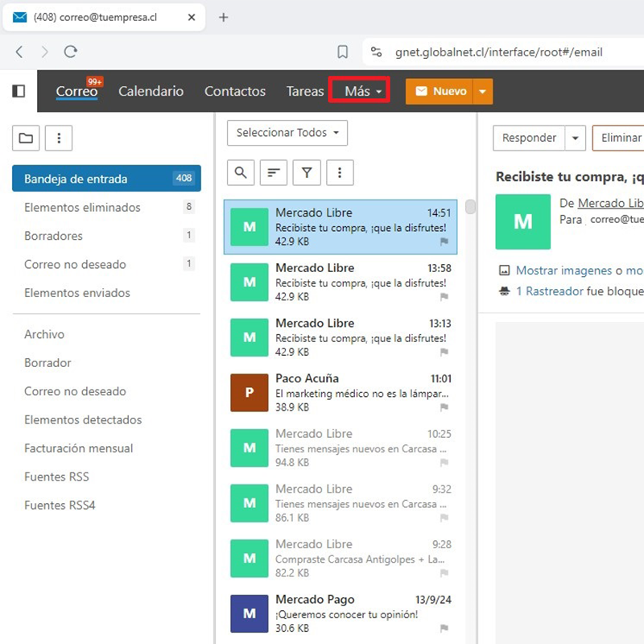Bookmark this page using bookmark icon
The width and height of the screenshot is (644, 644).
pos(342,52)
